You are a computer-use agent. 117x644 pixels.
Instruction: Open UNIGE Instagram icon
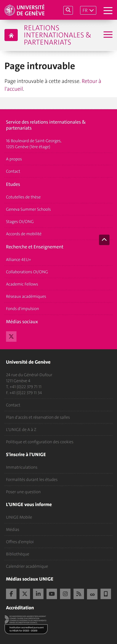tap(65, 594)
